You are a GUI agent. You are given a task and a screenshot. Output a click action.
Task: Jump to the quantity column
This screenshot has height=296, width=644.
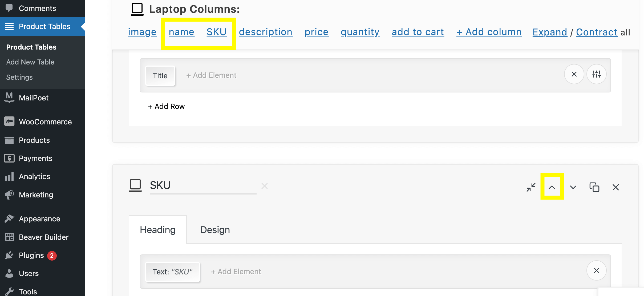pyautogui.click(x=360, y=32)
